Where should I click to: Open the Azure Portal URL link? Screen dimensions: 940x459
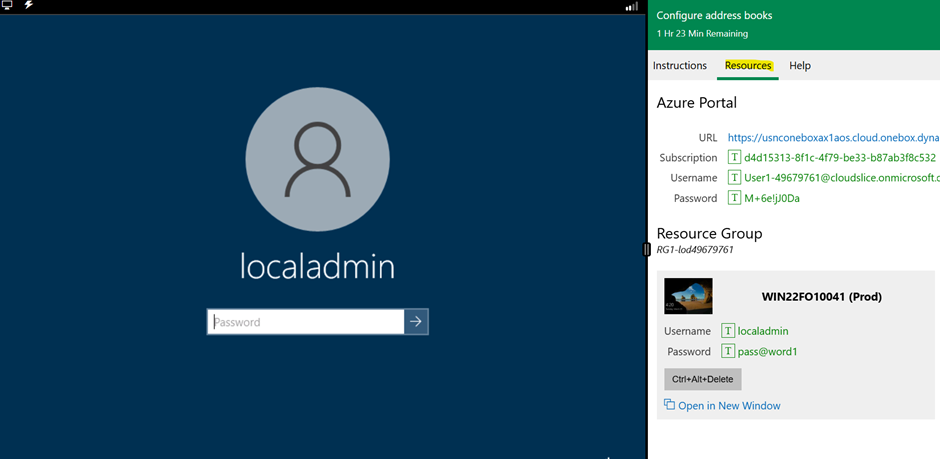[834, 137]
